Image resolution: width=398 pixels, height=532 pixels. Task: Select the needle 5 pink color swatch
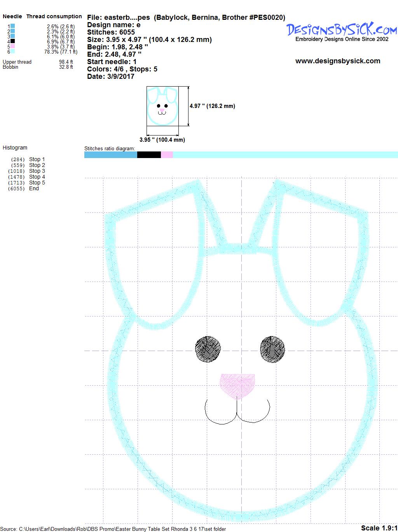(x=13, y=46)
